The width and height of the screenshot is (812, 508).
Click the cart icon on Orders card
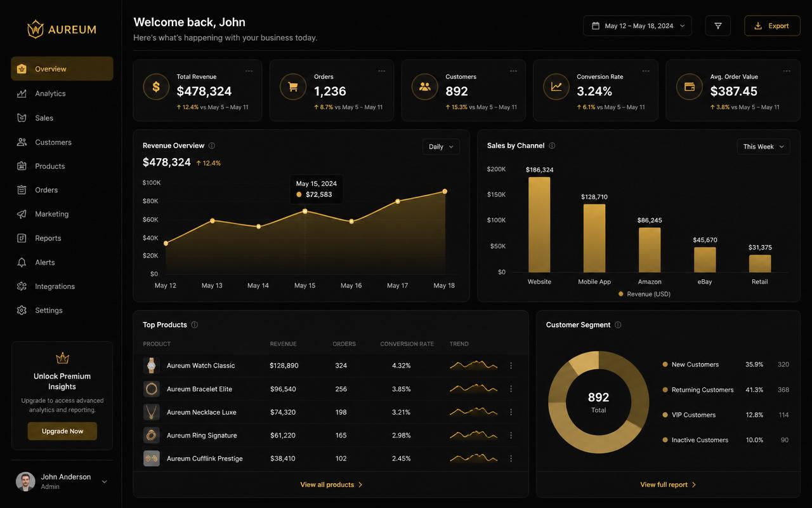[293, 86]
